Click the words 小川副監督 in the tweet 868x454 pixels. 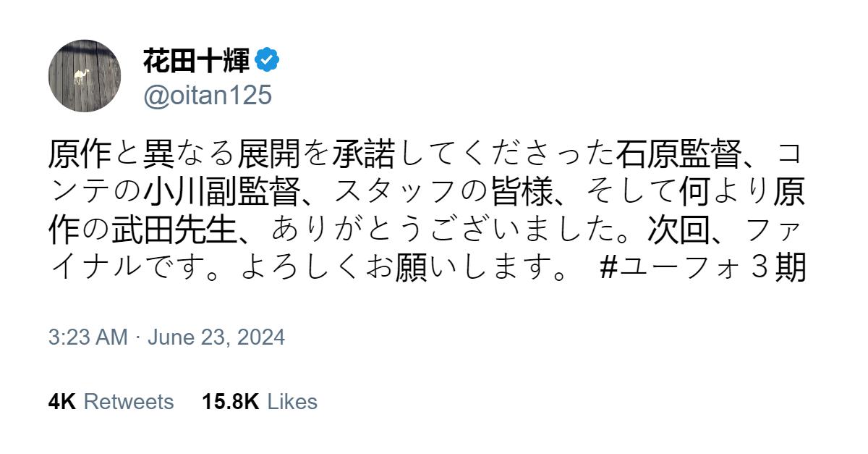(x=221, y=192)
